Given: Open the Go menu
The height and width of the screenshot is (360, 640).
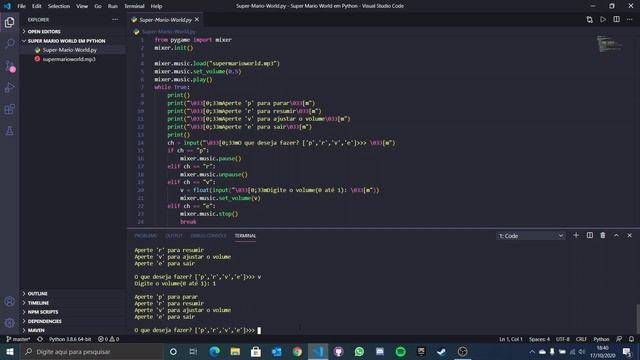Looking at the screenshot, I should coord(98,6).
